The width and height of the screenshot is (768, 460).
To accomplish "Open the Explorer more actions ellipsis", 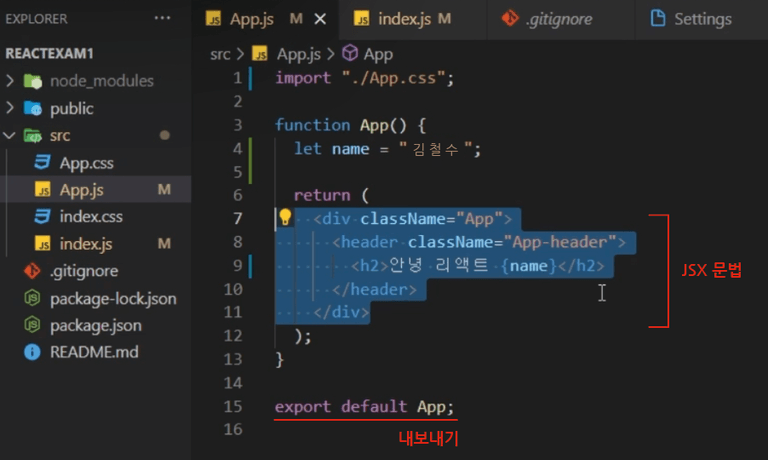I will [x=162, y=18].
